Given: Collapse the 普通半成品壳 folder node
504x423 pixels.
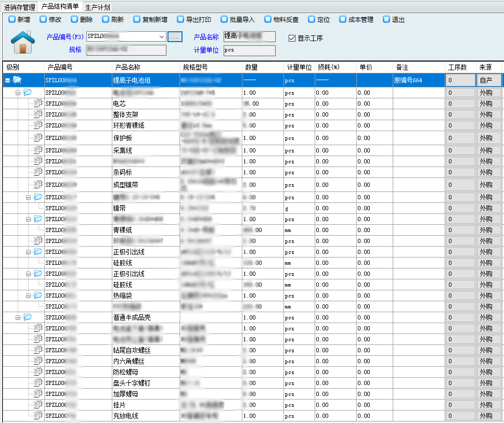Looking at the screenshot, I should (x=18, y=317).
